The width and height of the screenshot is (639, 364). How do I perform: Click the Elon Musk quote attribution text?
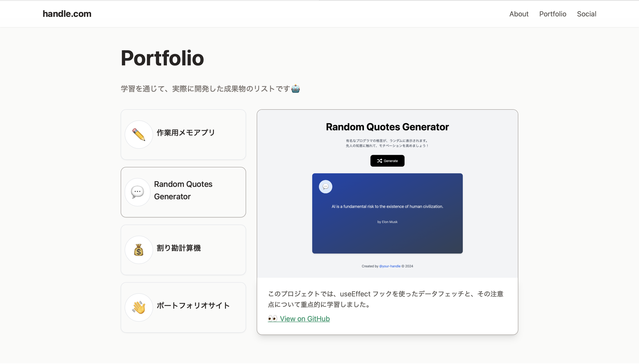pos(387,221)
